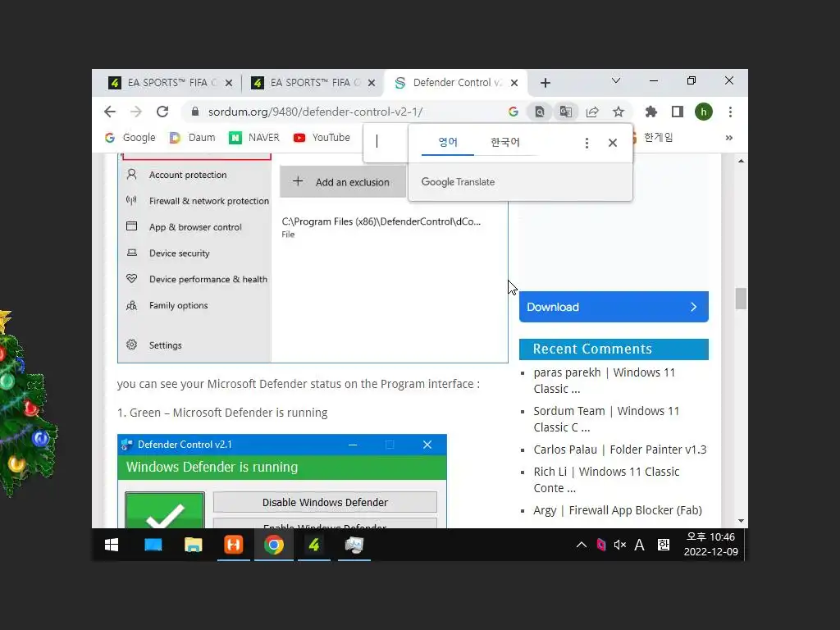Screen dimensions: 840x630
Task: Click the IME 'A' input mode indicator
Action: pos(639,545)
